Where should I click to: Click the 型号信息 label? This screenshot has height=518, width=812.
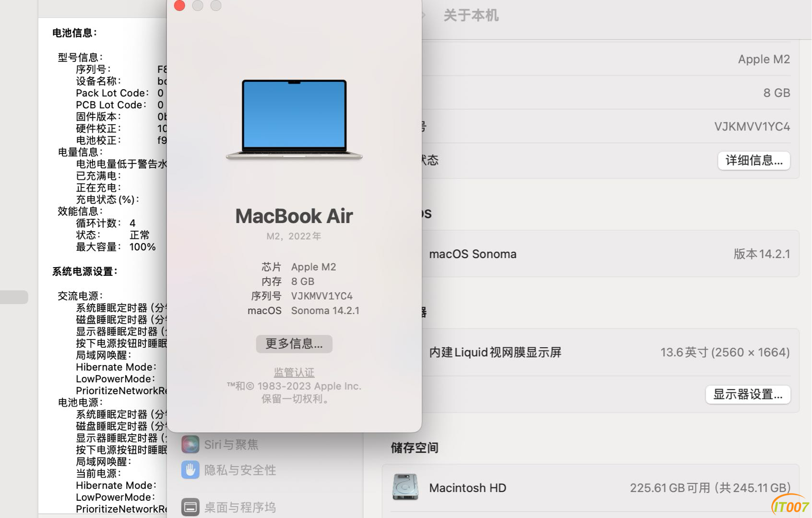click(80, 58)
